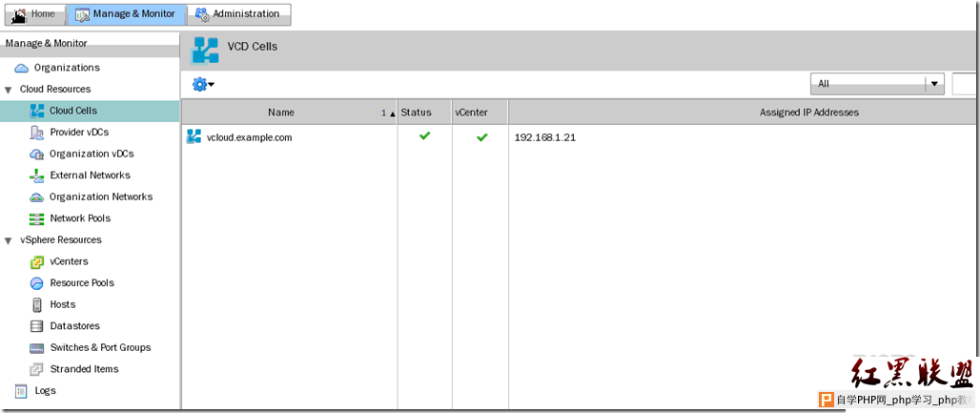980x413 pixels.
Task: Open Organization Networks
Action: pos(101,196)
